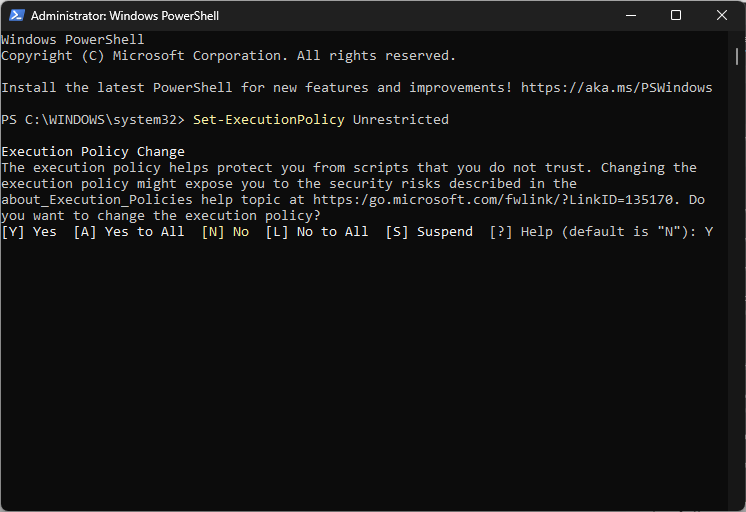This screenshot has width=746, height=512.
Task: Click the PS C:\WINDOWS\system32 prompt
Action: (93, 119)
